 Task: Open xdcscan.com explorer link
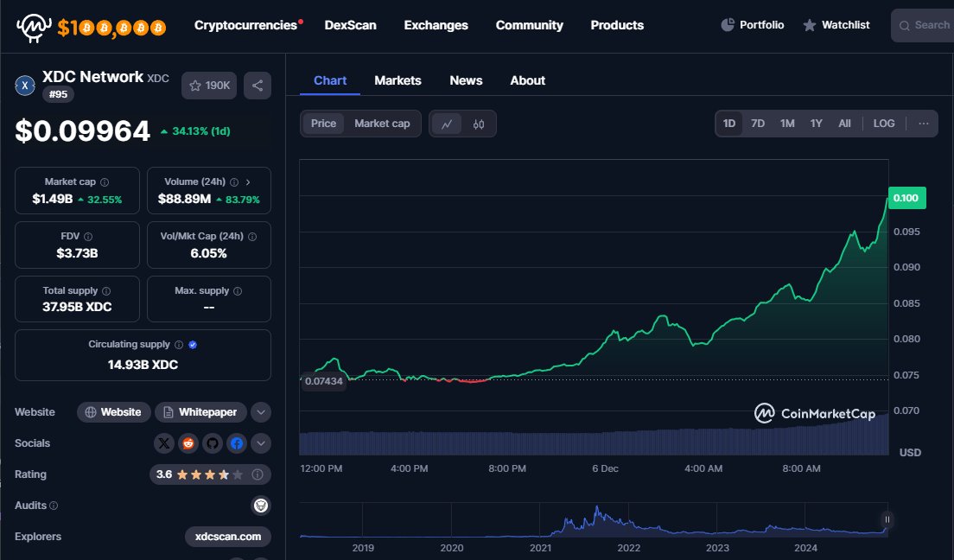pyautogui.click(x=228, y=537)
